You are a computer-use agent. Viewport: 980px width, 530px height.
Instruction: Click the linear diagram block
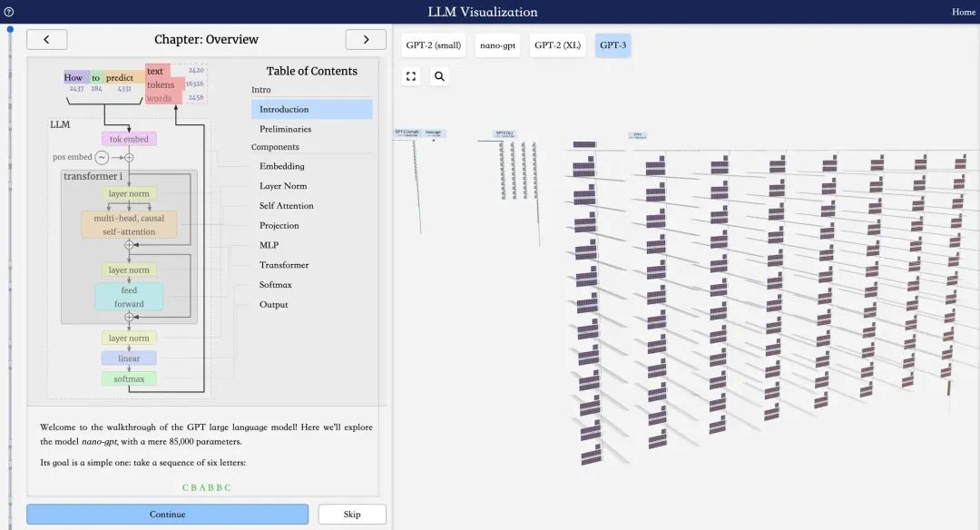(x=129, y=358)
